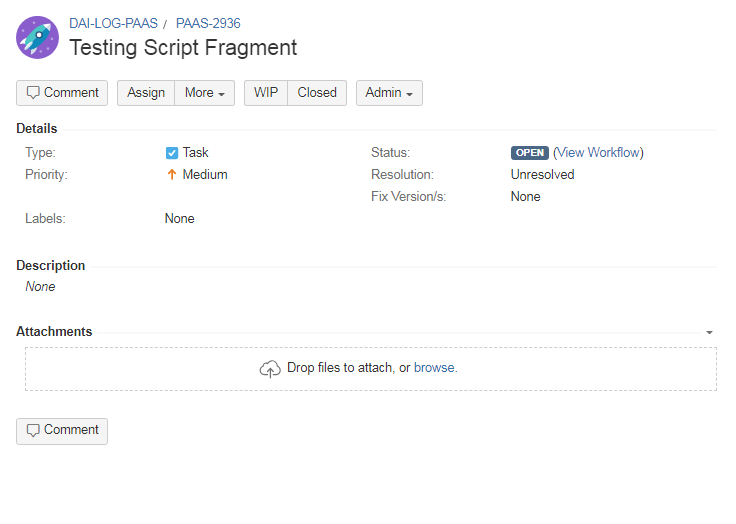Viewport: 736px width, 524px height.
Task: Click the blue Task type checkbox icon
Action: 172,153
